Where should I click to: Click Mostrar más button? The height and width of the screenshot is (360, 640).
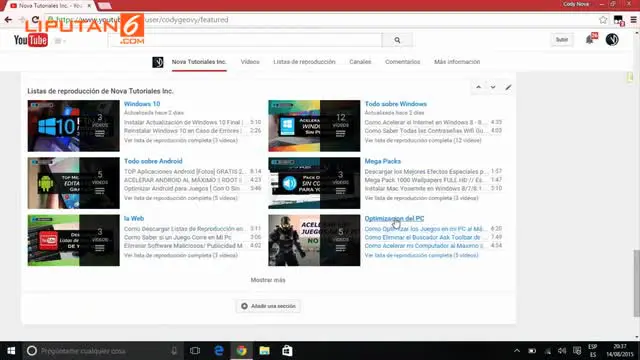coord(268,280)
